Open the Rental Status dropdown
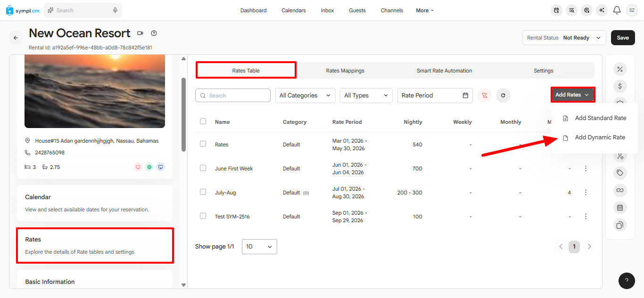 [x=564, y=38]
